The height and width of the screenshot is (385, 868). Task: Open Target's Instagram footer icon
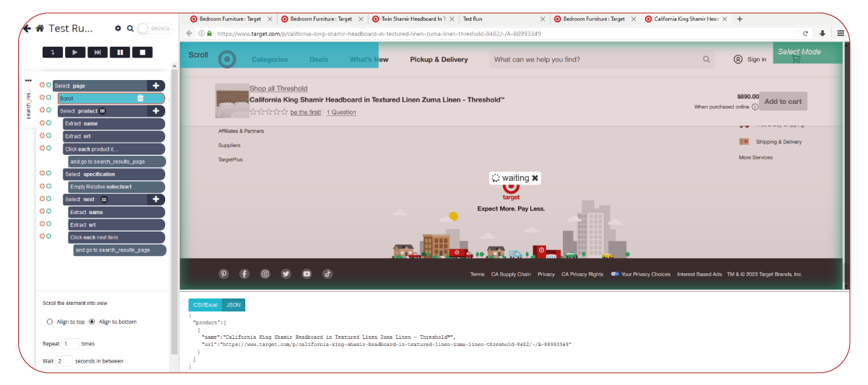(x=266, y=274)
